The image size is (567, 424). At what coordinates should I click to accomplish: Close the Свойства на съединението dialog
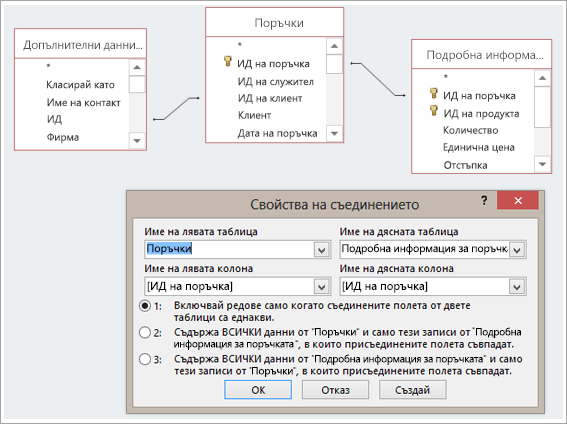pos(518,200)
